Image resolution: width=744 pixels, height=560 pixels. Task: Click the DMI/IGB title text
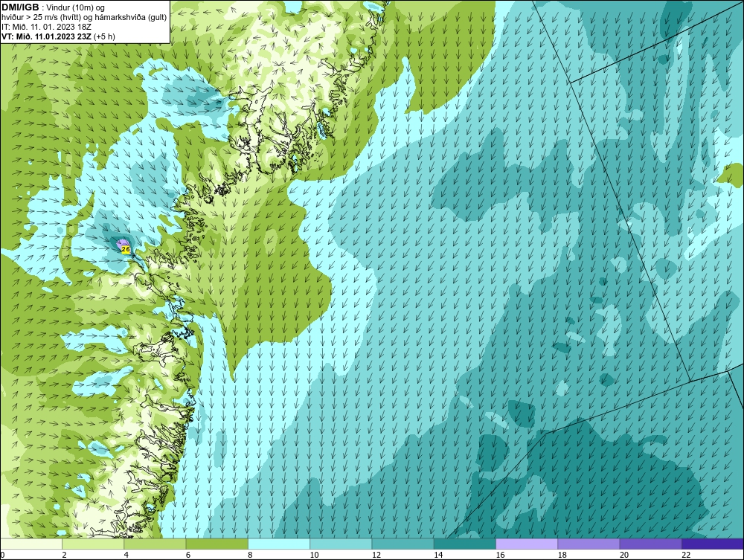(20, 7)
